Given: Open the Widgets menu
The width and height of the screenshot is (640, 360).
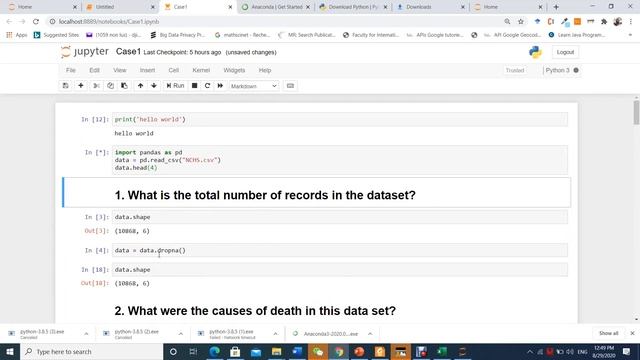Looking at the screenshot, I should pos(234,70).
